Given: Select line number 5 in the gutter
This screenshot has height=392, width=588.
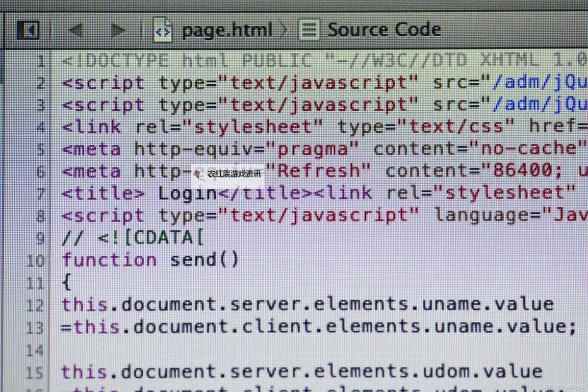Looking at the screenshot, I should coord(40,150).
